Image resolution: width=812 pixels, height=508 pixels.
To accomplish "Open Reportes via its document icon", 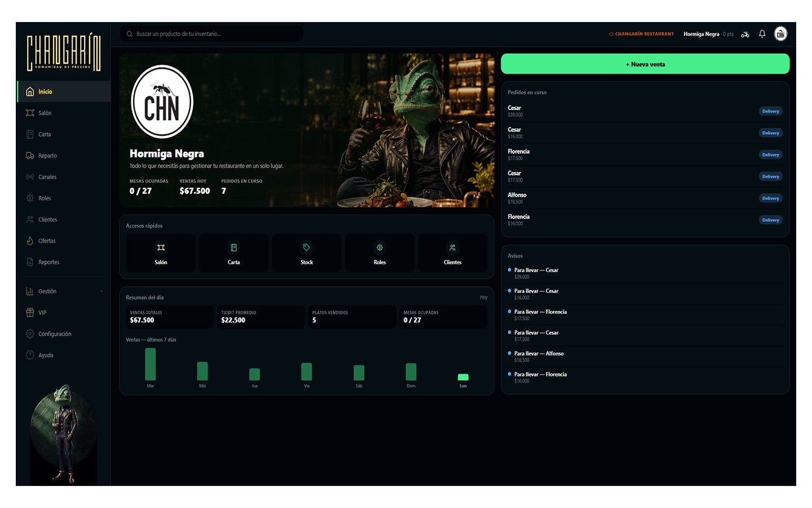I will (x=30, y=262).
